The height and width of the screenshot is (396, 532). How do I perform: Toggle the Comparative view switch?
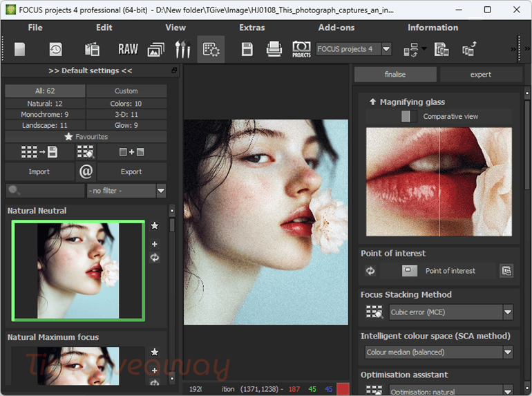(409, 116)
